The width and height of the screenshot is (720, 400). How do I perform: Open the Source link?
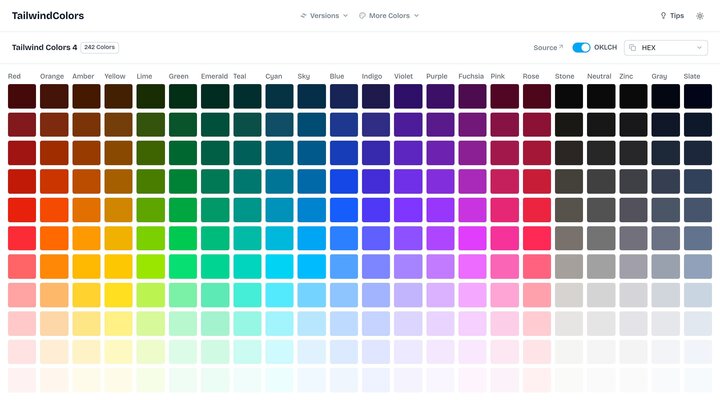pyautogui.click(x=545, y=47)
